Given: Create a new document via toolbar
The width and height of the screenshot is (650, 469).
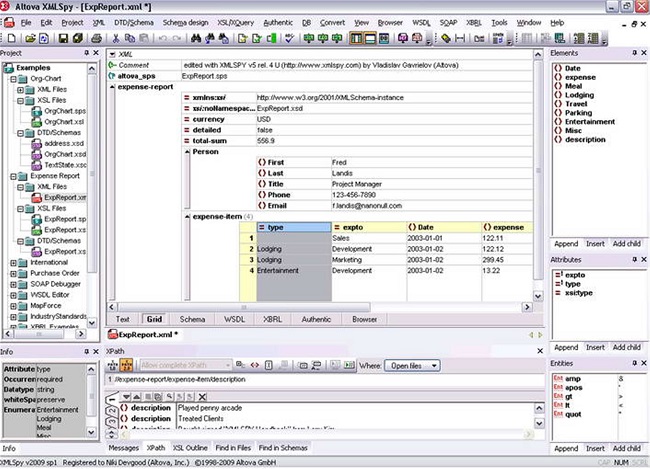Looking at the screenshot, I should 12,39.
